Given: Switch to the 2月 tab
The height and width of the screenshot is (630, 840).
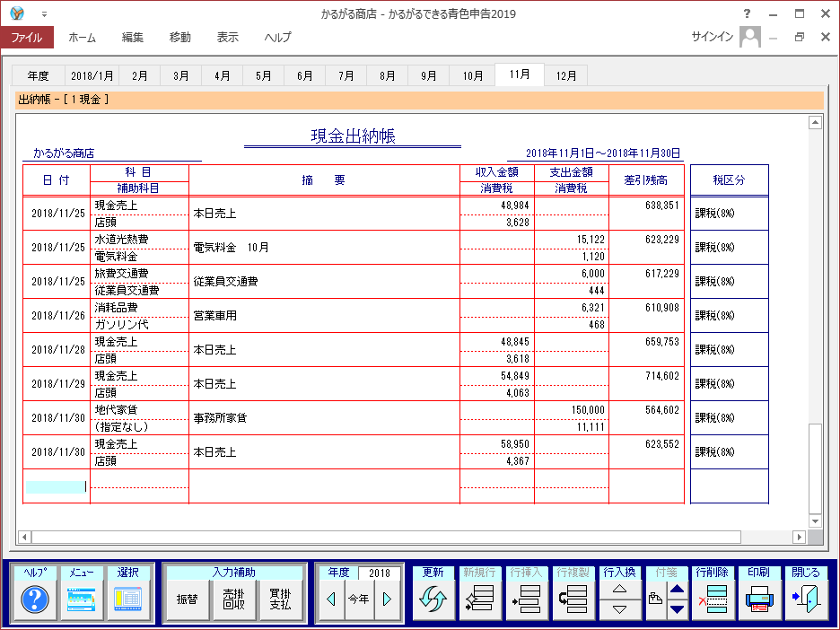Looking at the screenshot, I should tap(140, 76).
